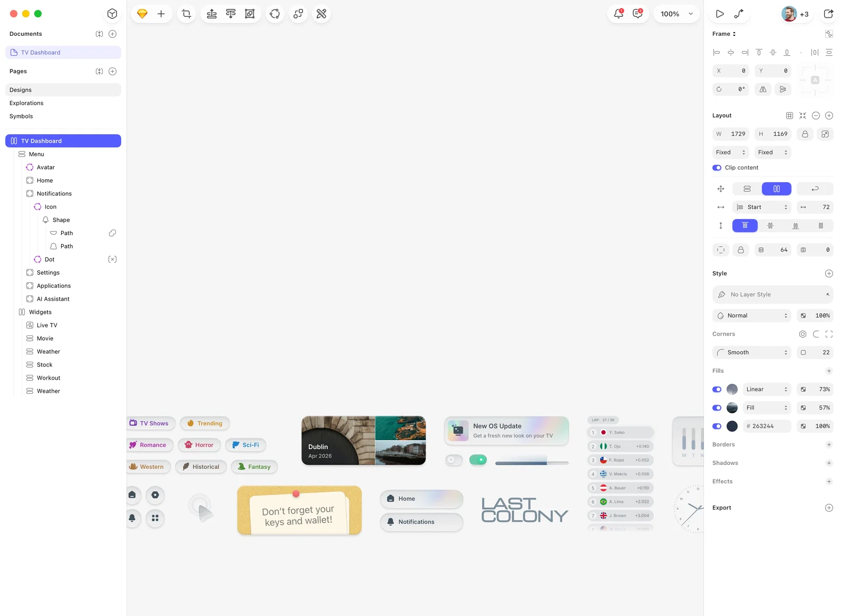Open the Designs page

tap(63, 90)
